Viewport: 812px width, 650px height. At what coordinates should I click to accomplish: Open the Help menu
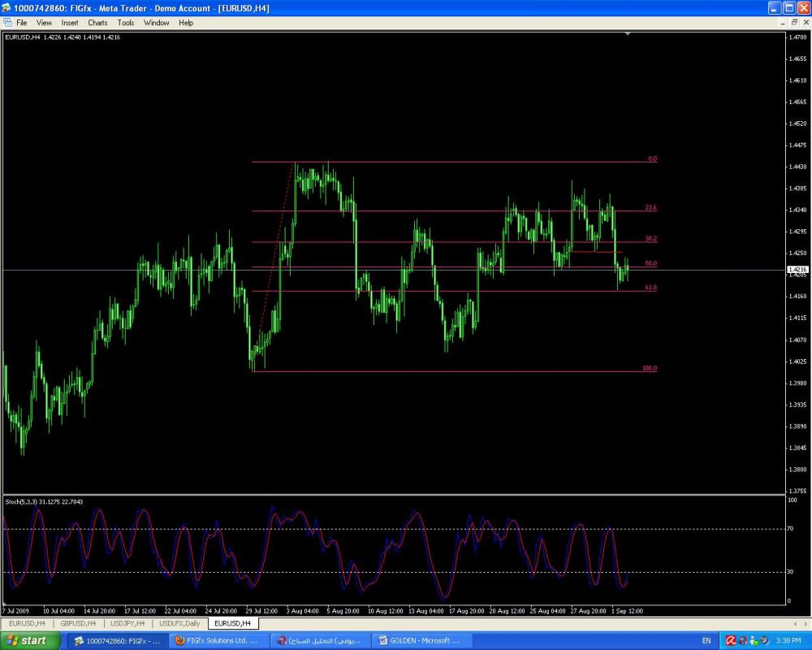click(186, 23)
